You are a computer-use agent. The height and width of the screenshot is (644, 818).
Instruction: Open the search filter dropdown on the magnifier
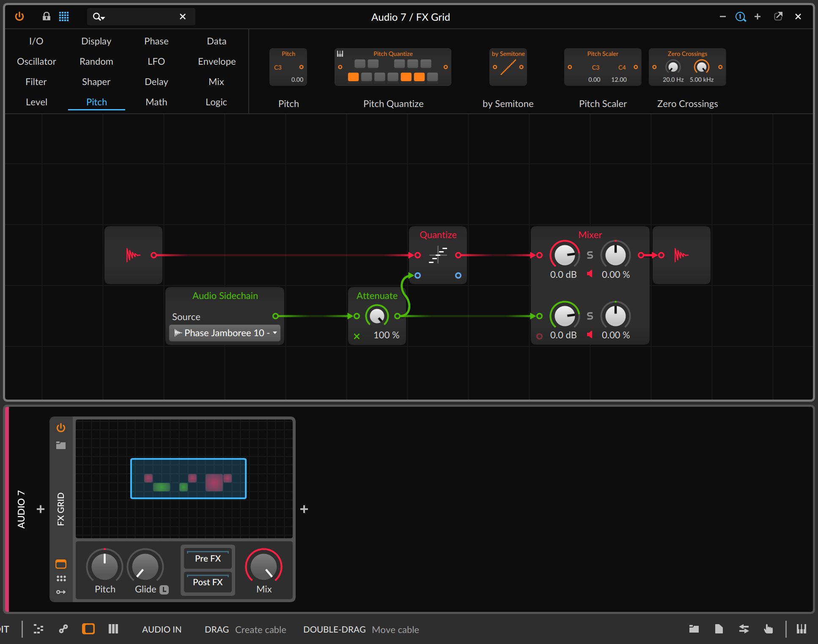(98, 17)
